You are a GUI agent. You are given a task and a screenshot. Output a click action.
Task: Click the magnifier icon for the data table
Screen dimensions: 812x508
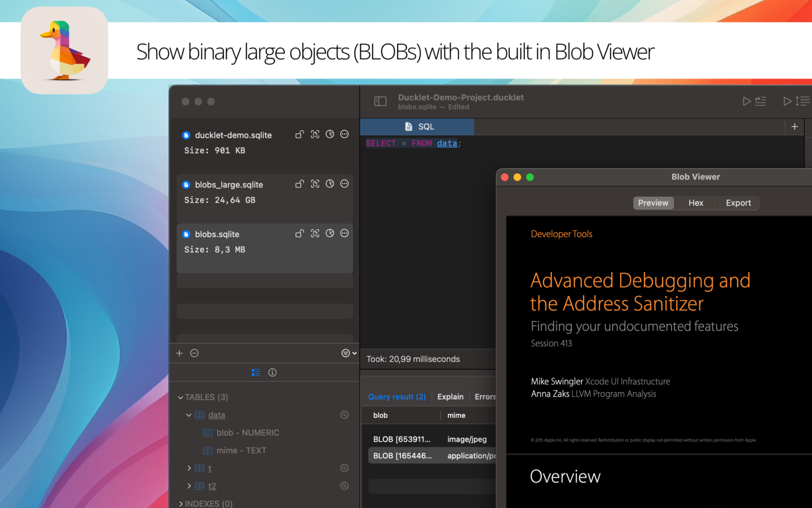point(345,415)
